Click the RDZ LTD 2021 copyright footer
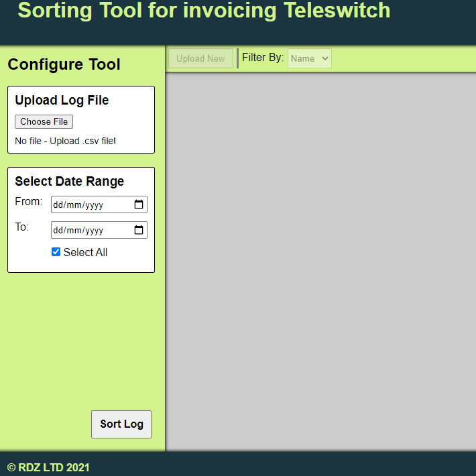Screen dimensions: 476x476 coord(48,467)
